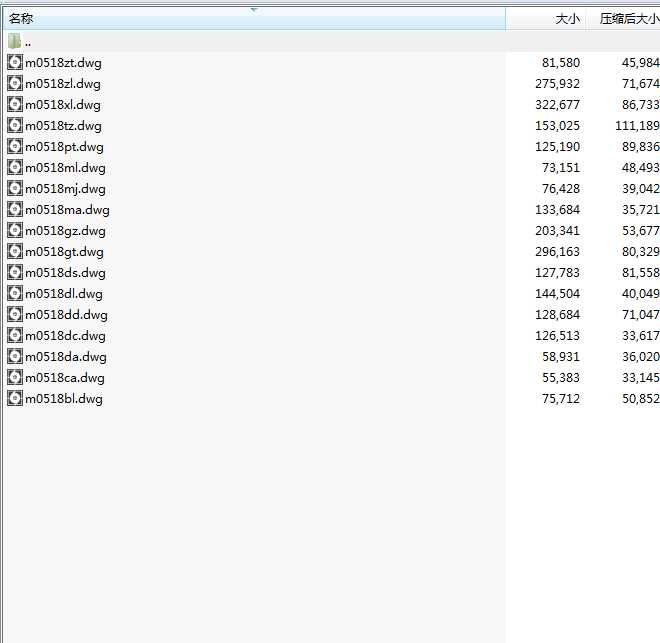The height and width of the screenshot is (643, 660).
Task: Click the m0518bl.dwg file icon
Action: (x=15, y=399)
